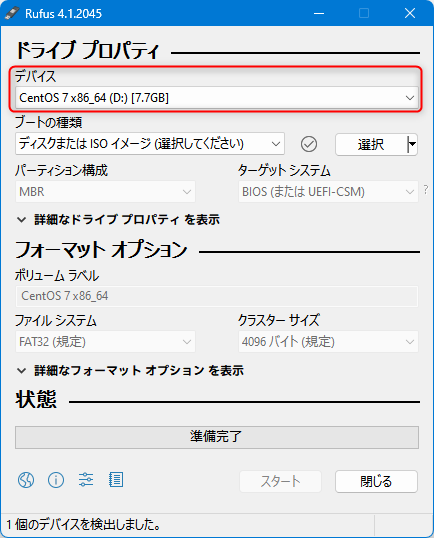Open the arrow beside the 選択 button
434x538 pixels.
point(412,144)
